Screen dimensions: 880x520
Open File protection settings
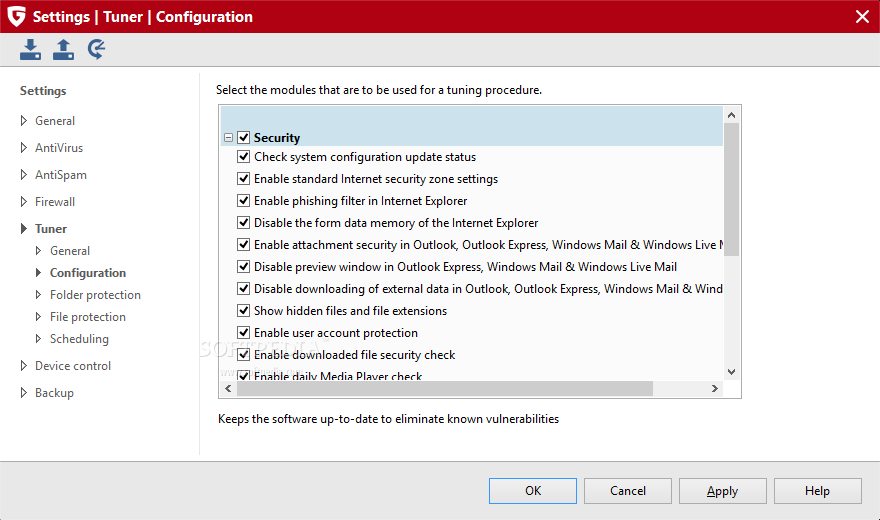click(88, 316)
